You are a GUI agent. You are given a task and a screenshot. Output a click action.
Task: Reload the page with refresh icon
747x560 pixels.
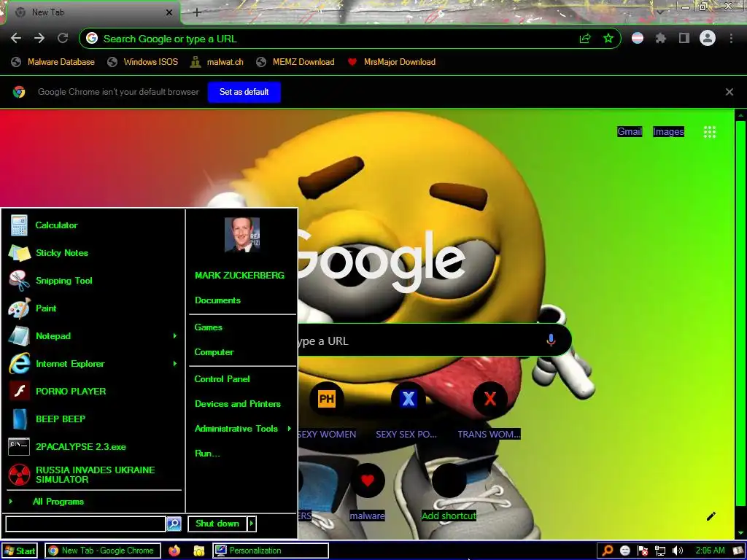coord(63,38)
